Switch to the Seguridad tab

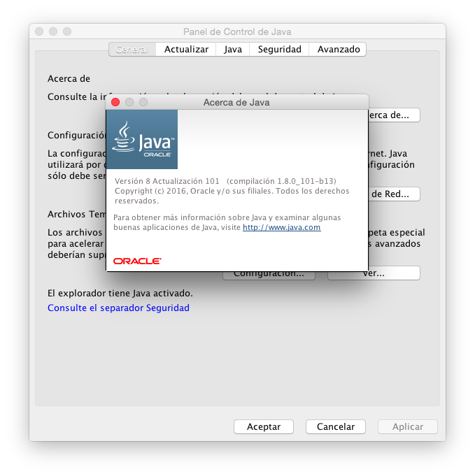279,49
